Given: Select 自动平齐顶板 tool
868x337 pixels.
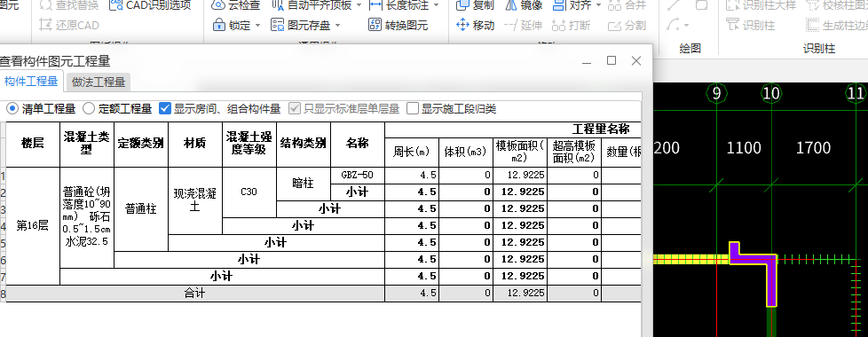Looking at the screenshot, I should 312,5.
